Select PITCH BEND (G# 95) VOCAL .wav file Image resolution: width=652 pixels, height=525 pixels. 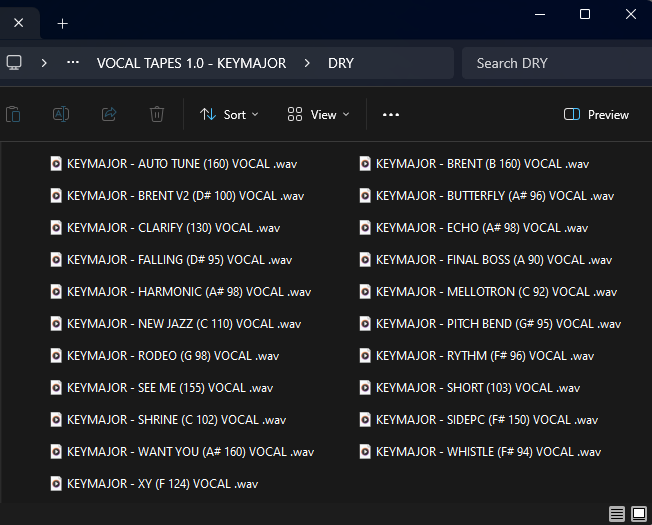tap(490, 324)
